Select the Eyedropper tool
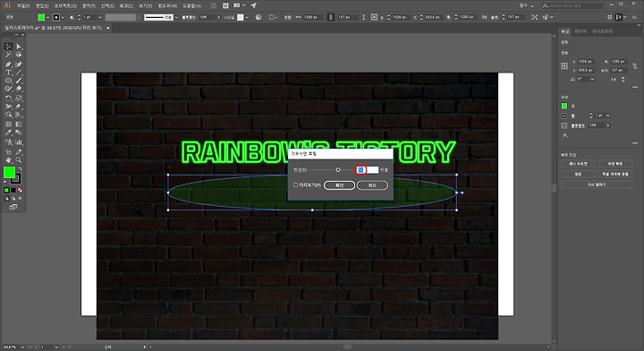Viewport: 644px width, 351px height. 8,133
